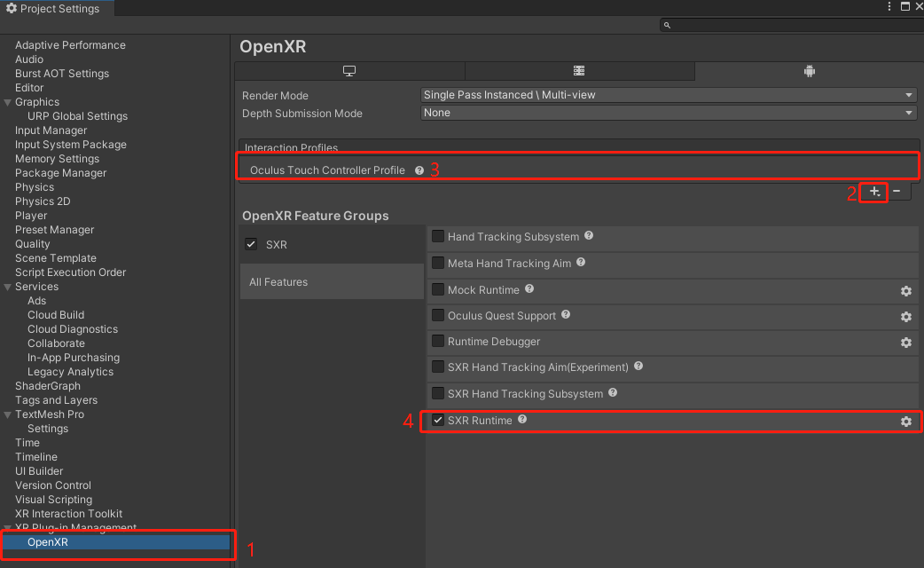Click help icon next to Hand Tracking Subsystem
This screenshot has height=568, width=924.
(x=589, y=236)
